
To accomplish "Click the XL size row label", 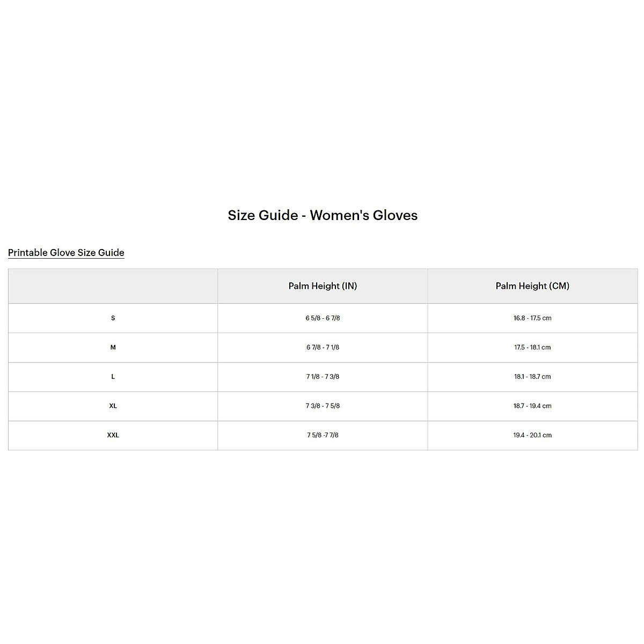I will coord(113,406).
